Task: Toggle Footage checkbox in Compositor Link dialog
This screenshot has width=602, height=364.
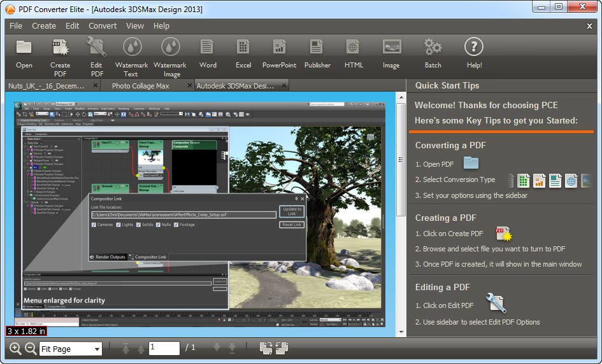Action: click(176, 225)
